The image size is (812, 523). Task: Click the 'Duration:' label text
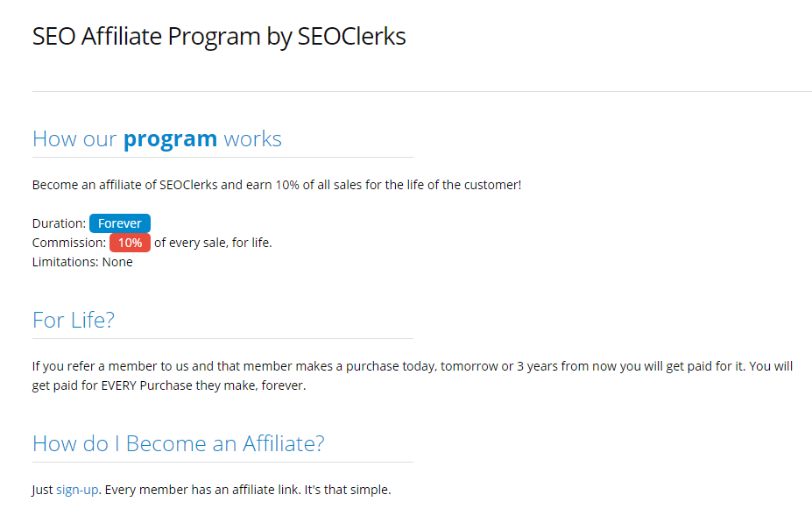(x=59, y=223)
